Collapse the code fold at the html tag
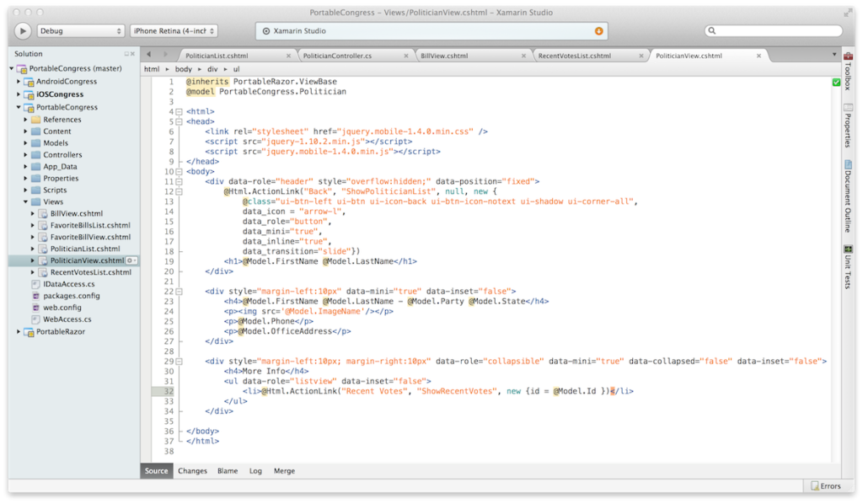Image resolution: width=863 pixels, height=504 pixels. tap(180, 111)
